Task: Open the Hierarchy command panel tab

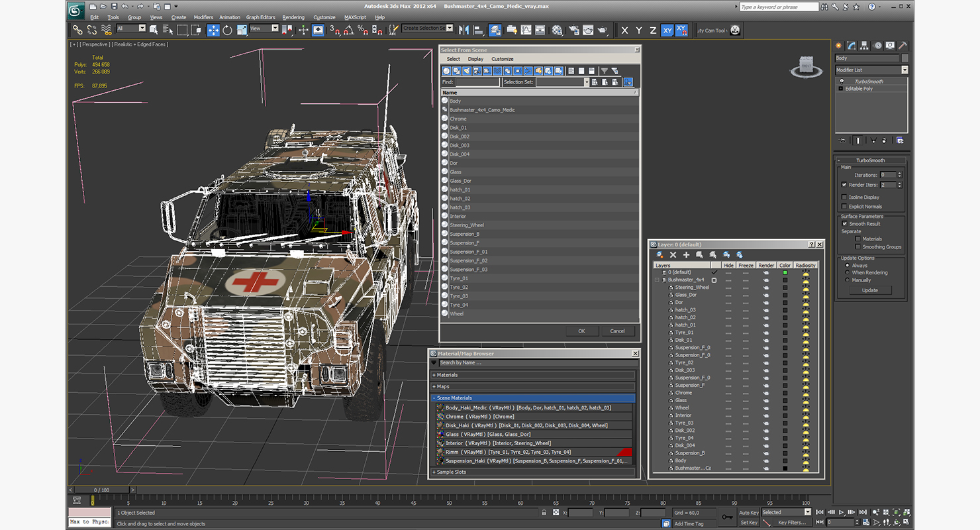Action: pyautogui.click(x=865, y=46)
